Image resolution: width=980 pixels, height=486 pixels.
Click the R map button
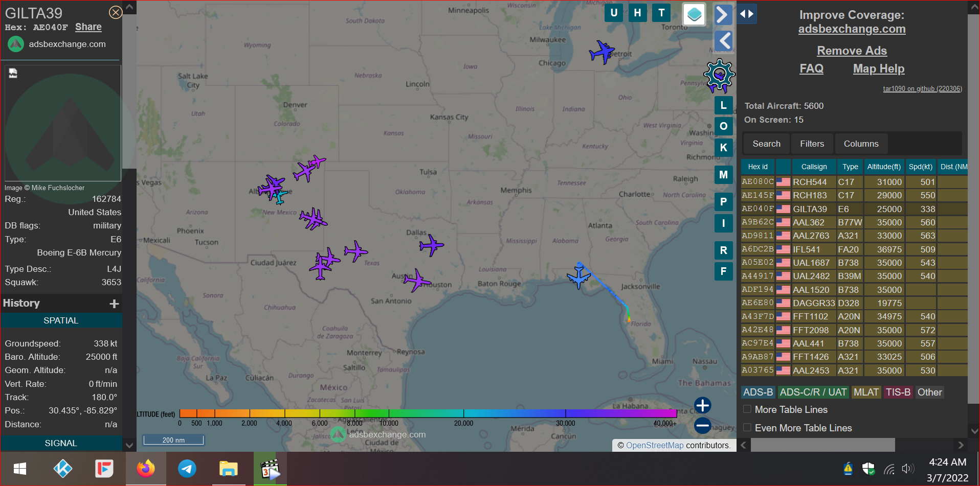point(723,250)
